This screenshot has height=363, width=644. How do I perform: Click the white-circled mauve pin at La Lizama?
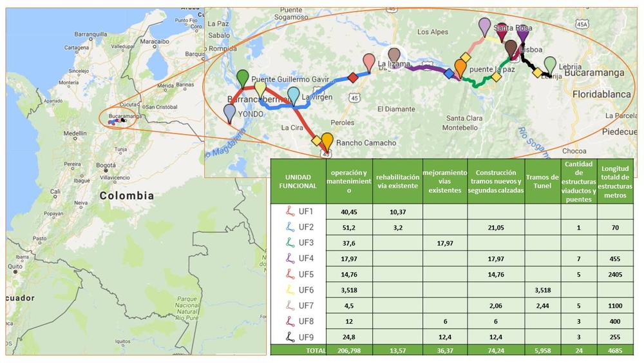(x=394, y=57)
